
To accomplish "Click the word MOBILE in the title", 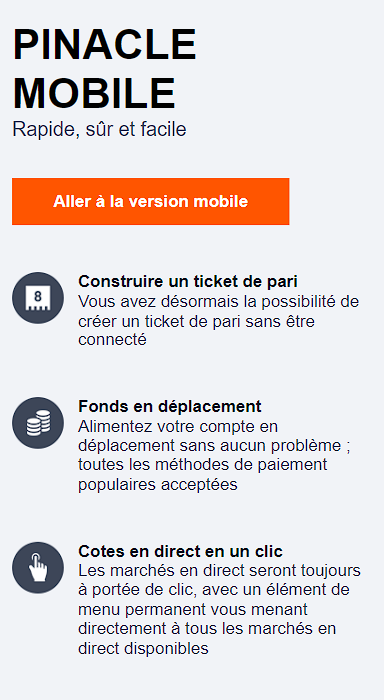I will pos(94,94).
